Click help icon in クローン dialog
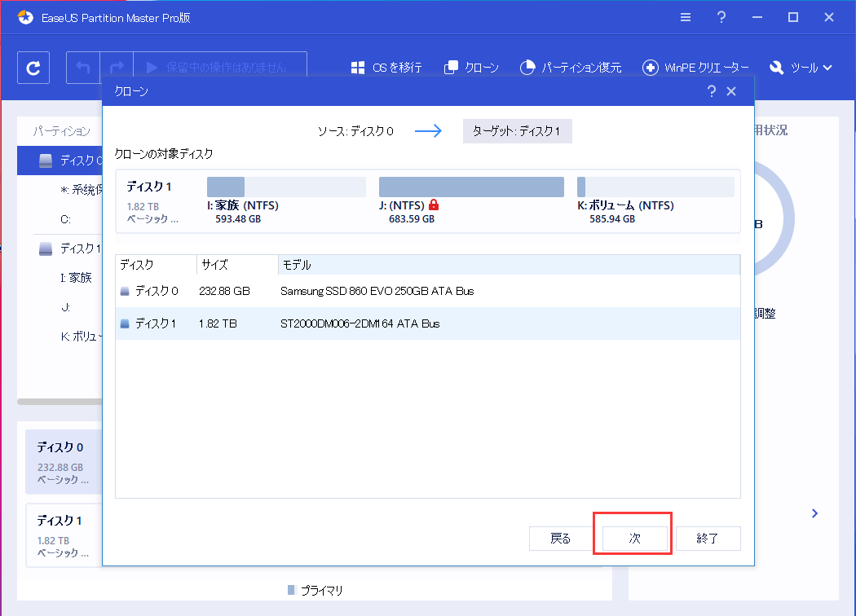 click(x=712, y=91)
